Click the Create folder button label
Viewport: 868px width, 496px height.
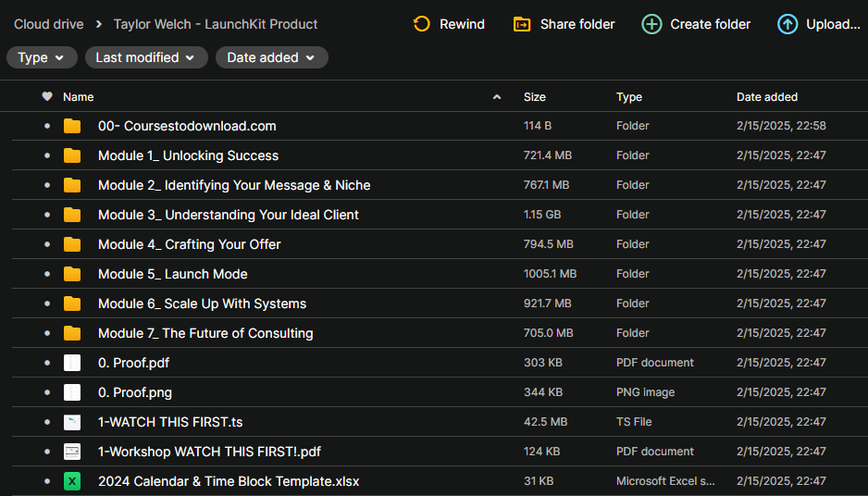point(711,24)
